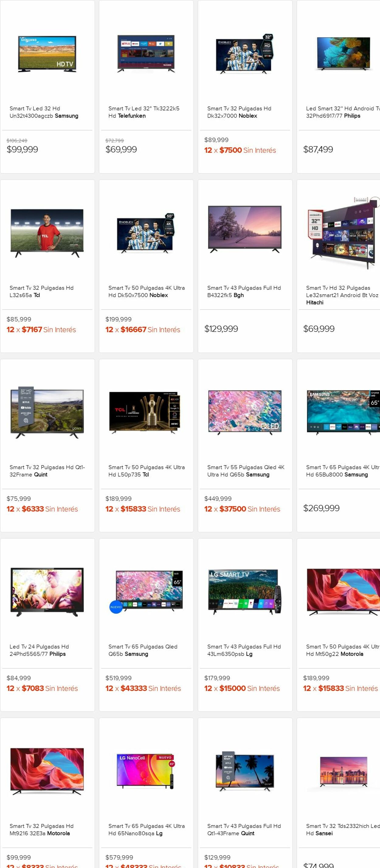Click 12 x $37500 Sin Interés offer
Image resolution: width=380 pixels, height=868 pixels.
pos(242,509)
